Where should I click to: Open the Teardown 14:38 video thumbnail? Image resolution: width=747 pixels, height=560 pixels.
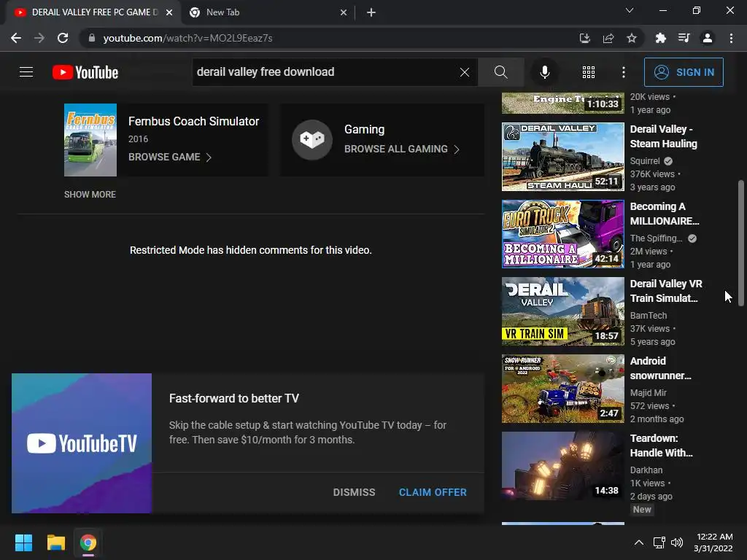click(562, 466)
